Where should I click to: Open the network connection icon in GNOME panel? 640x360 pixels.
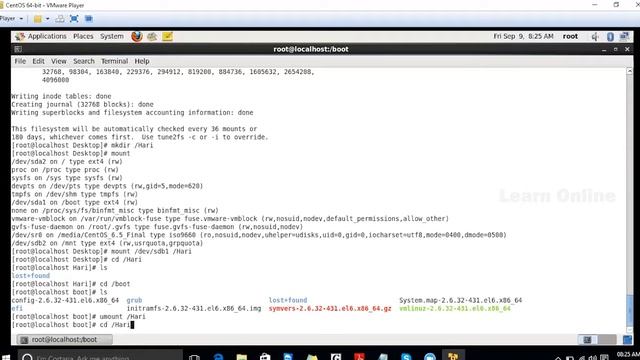(624, 37)
